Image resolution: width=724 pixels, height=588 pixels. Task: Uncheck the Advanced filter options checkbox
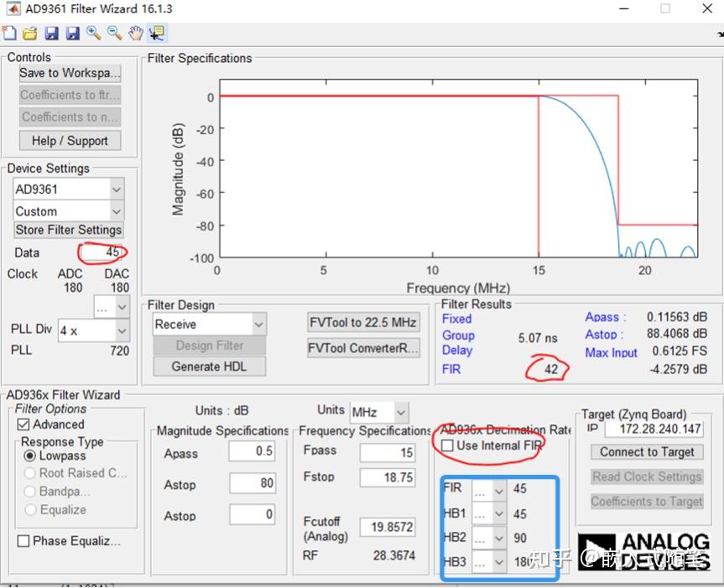pyautogui.click(x=23, y=424)
